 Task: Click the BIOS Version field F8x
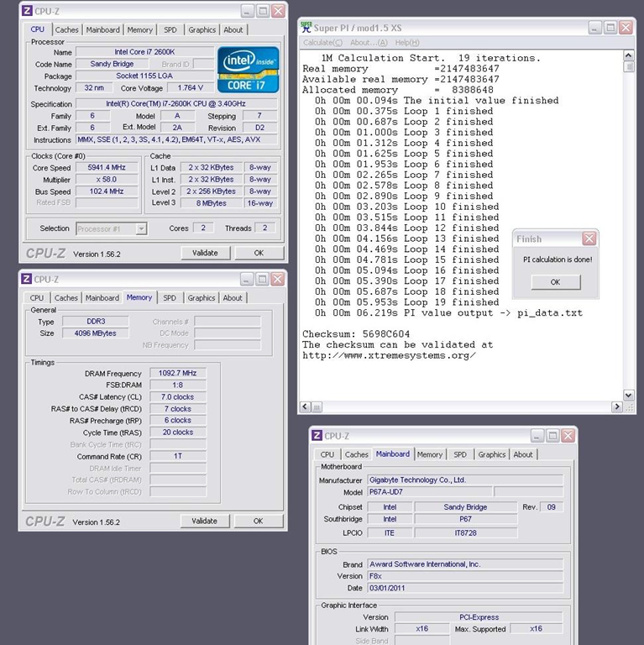coord(465,576)
